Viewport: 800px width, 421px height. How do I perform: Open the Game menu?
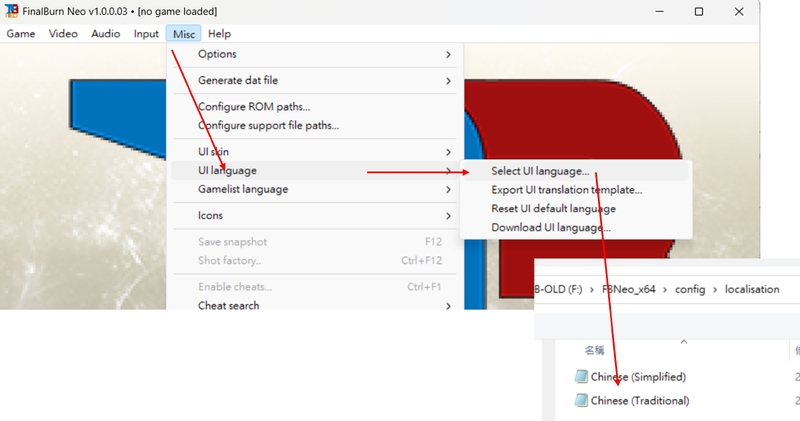(x=21, y=34)
